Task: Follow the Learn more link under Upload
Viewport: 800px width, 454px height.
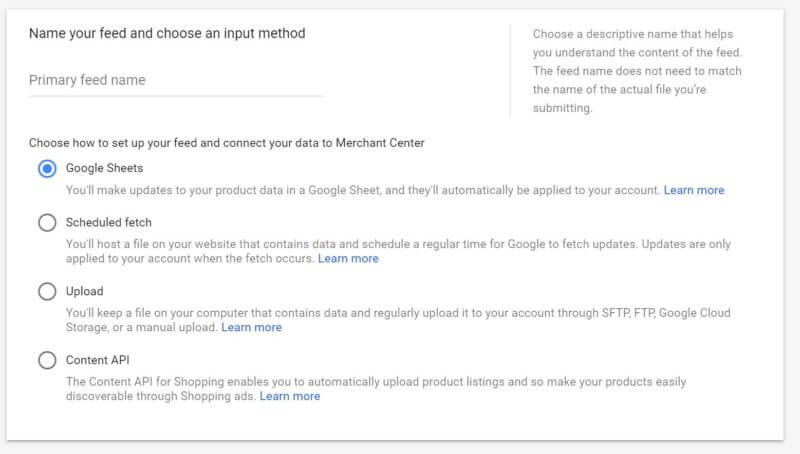Action: 252,327
